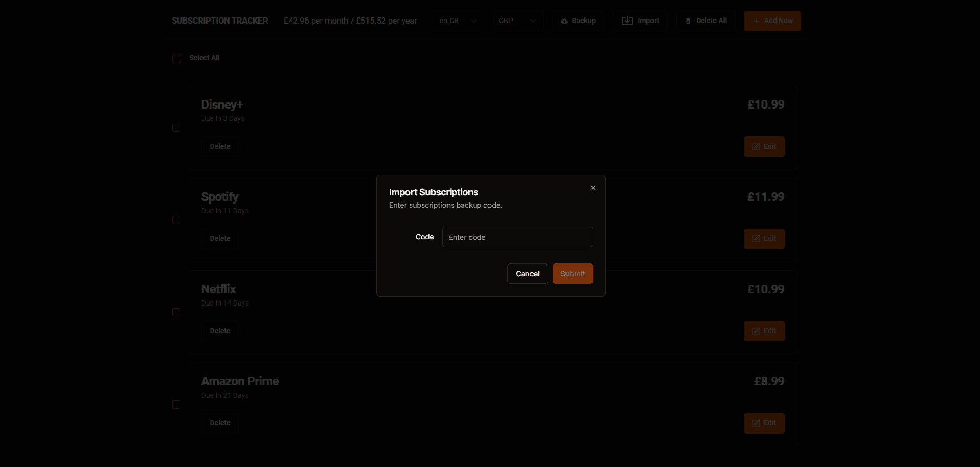Submit the backup code
Image resolution: width=980 pixels, height=467 pixels.
(573, 274)
